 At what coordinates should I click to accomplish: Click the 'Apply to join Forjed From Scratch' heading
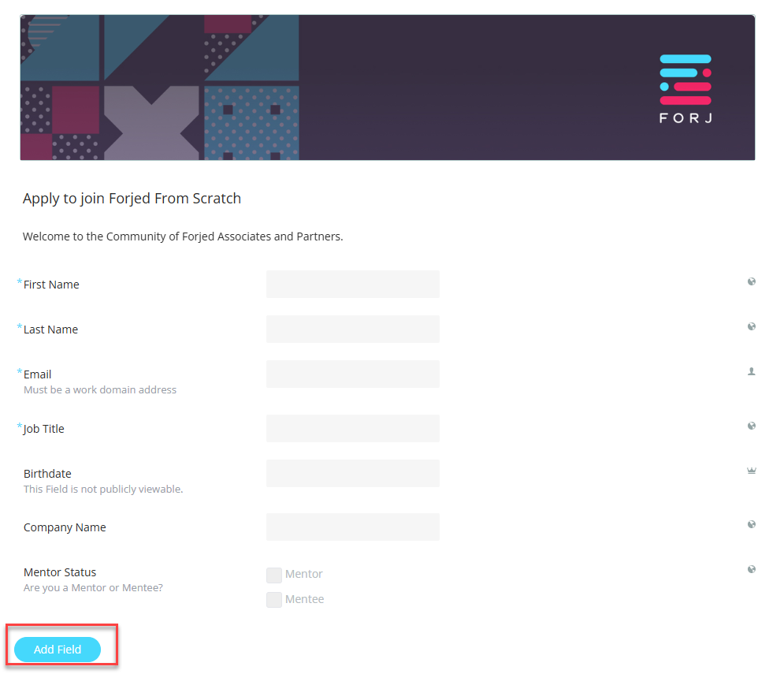pyautogui.click(x=132, y=198)
